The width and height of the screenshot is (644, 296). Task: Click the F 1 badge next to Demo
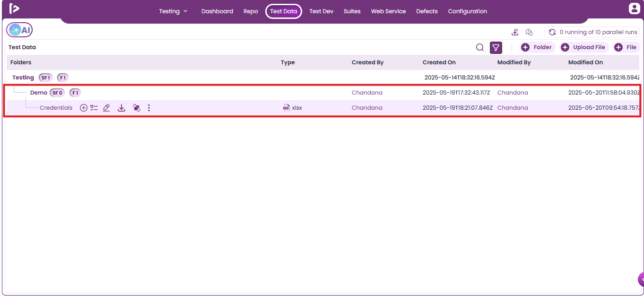point(75,93)
